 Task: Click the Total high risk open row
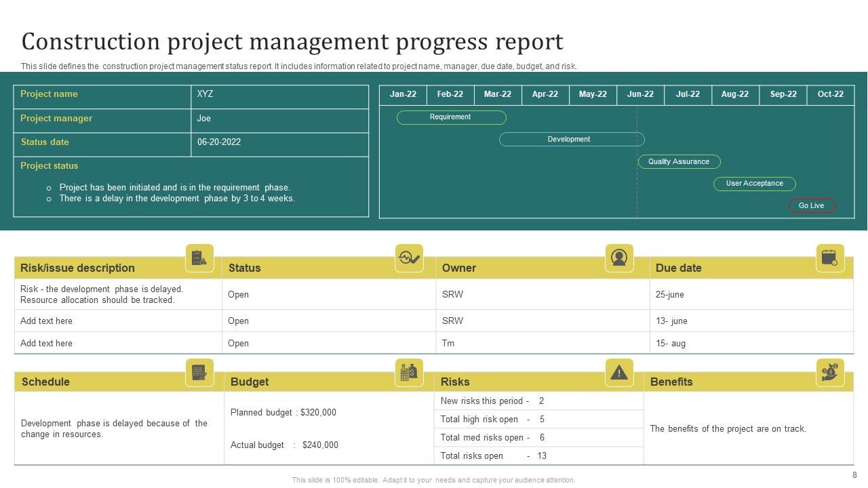538,420
